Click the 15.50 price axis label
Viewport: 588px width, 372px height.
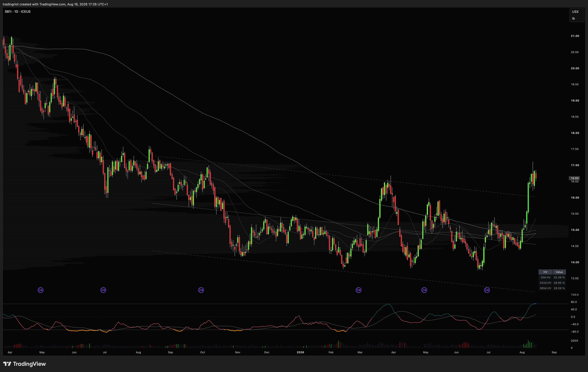pyautogui.click(x=575, y=214)
